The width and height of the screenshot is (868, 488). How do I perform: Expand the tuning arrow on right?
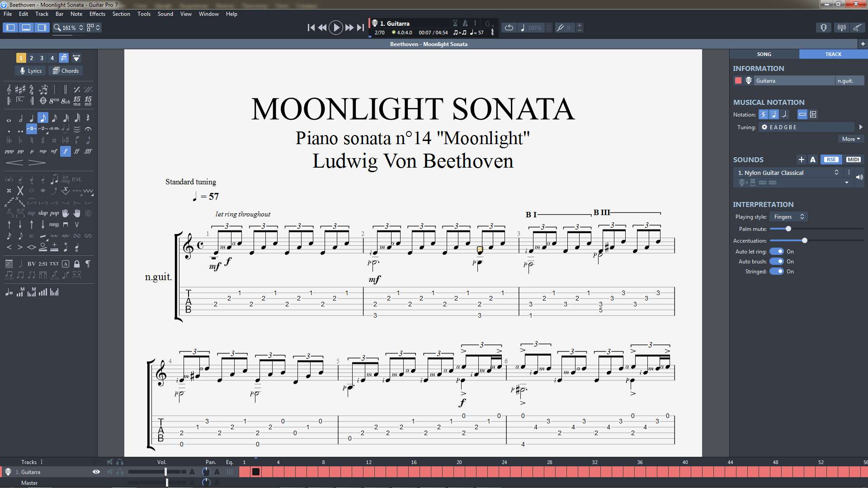pos(861,127)
